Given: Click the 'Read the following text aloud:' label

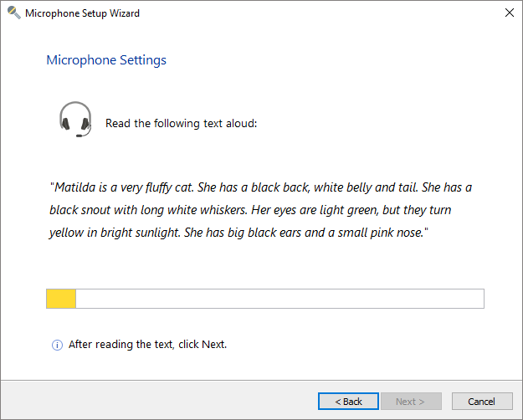Looking at the screenshot, I should [181, 124].
